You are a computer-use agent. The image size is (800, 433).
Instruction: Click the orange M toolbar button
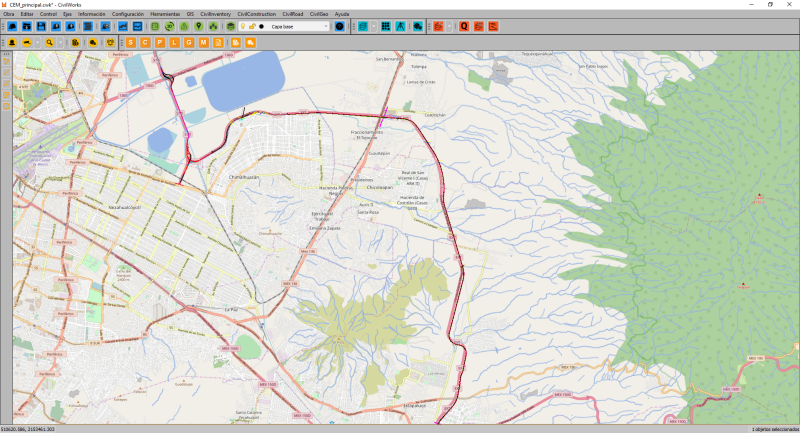[203, 43]
